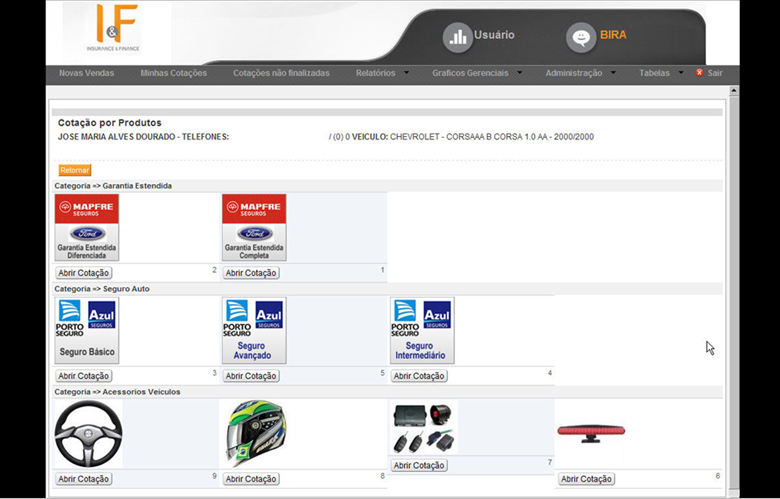Click the BIRA username text

[x=613, y=35]
